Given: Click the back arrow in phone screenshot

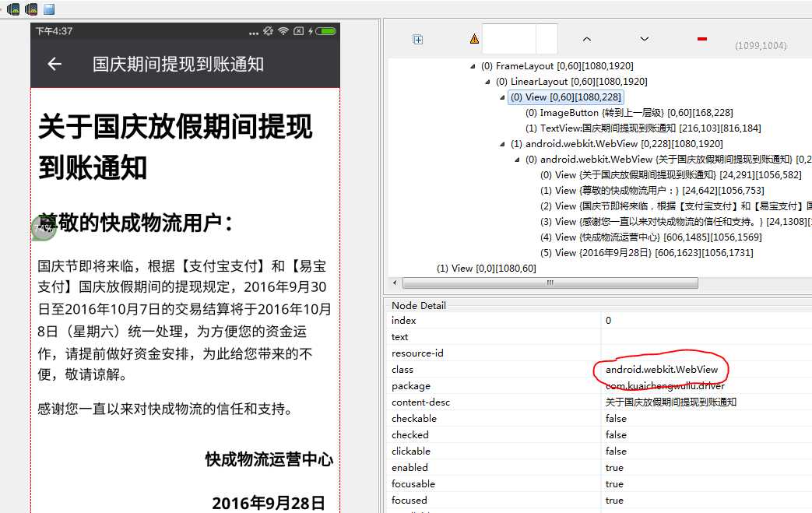Looking at the screenshot, I should point(54,64).
